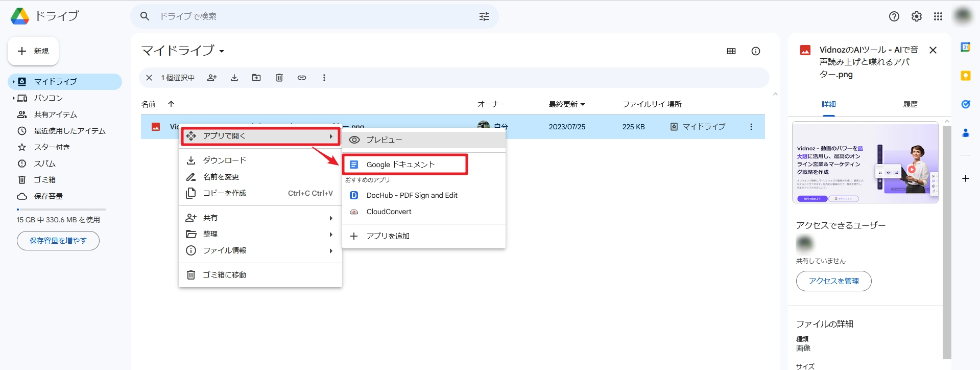This screenshot has width=980, height=370.
Task: Expand 整理 submenu in context menu
Action: [260, 234]
